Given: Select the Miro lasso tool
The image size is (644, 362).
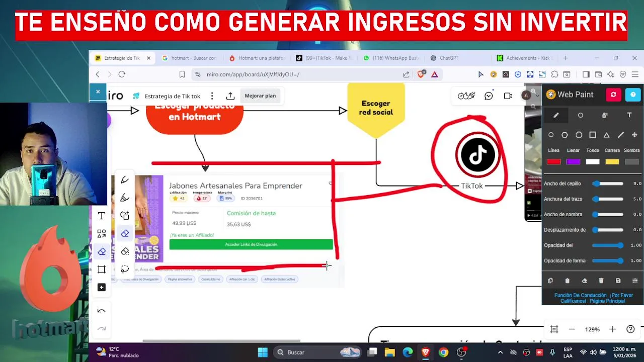Looking at the screenshot, I should [x=125, y=269].
